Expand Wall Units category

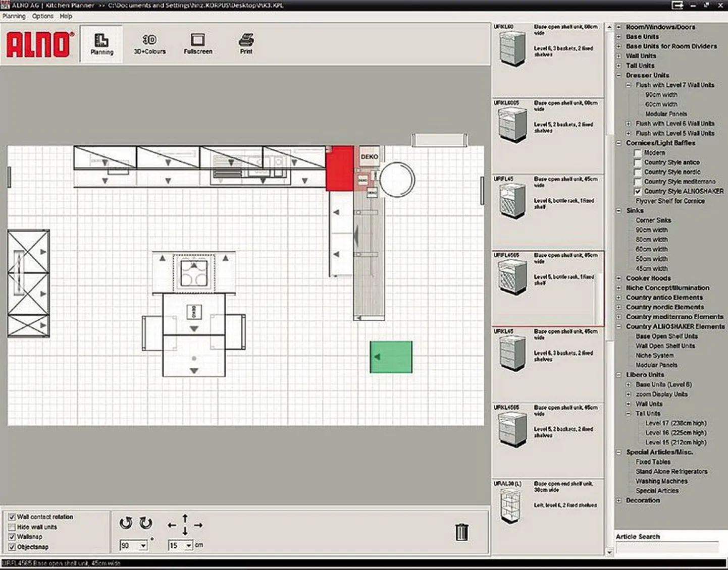(x=619, y=56)
